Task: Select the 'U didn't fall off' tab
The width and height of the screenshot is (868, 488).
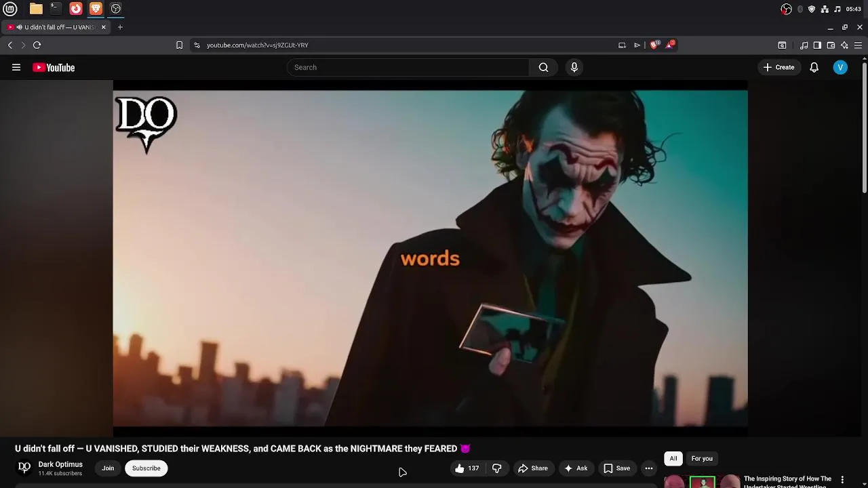Action: tap(57, 27)
